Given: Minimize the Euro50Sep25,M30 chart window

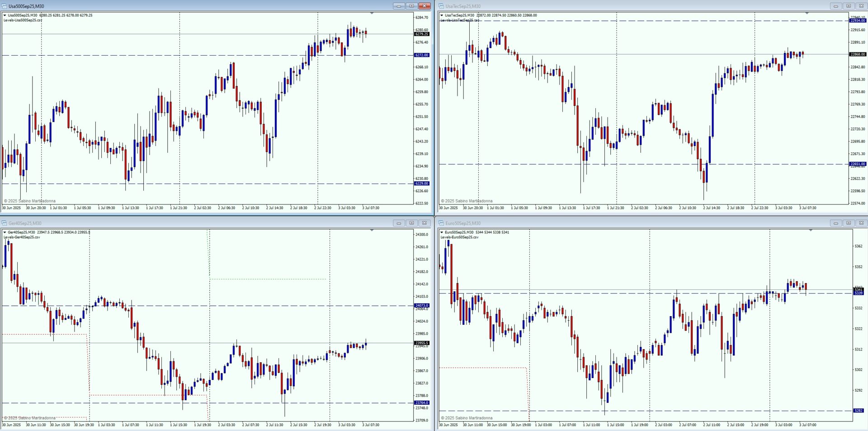Looking at the screenshot, I should pyautogui.click(x=835, y=223).
